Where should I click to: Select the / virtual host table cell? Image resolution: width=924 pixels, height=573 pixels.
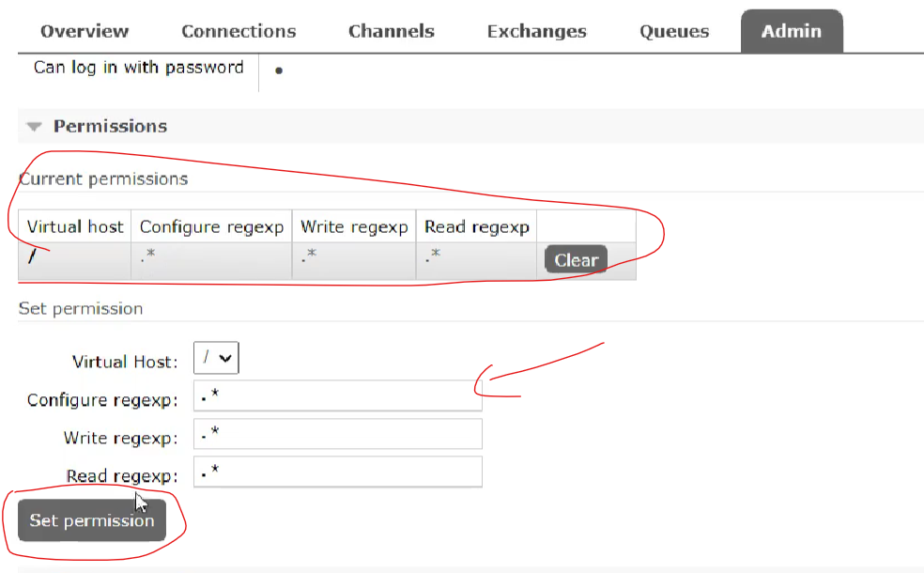tap(75, 260)
